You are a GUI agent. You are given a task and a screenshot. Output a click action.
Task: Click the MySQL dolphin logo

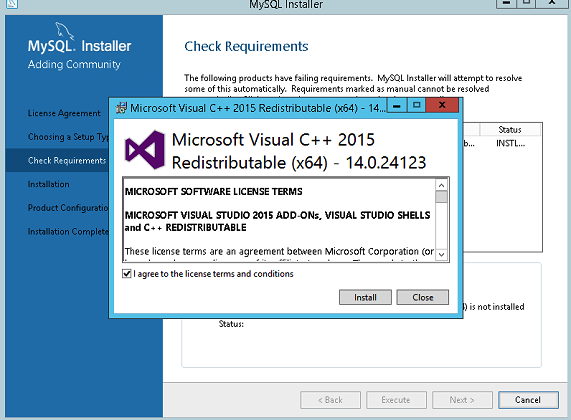(64, 30)
